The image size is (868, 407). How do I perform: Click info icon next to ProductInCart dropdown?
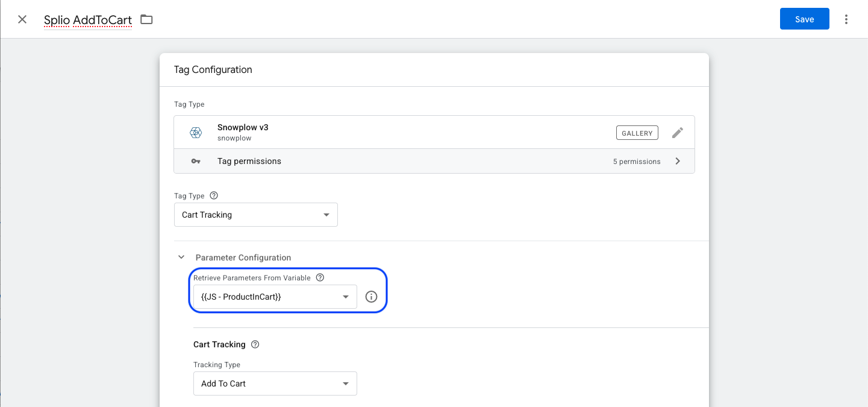[x=371, y=297]
